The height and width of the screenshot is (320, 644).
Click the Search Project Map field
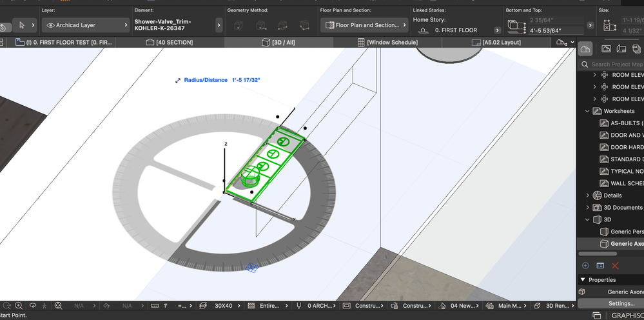click(612, 65)
